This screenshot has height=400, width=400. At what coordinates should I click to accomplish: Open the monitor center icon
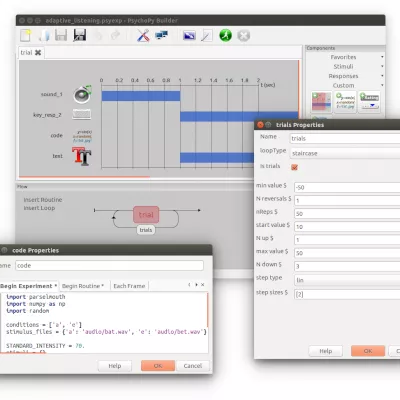(x=161, y=35)
